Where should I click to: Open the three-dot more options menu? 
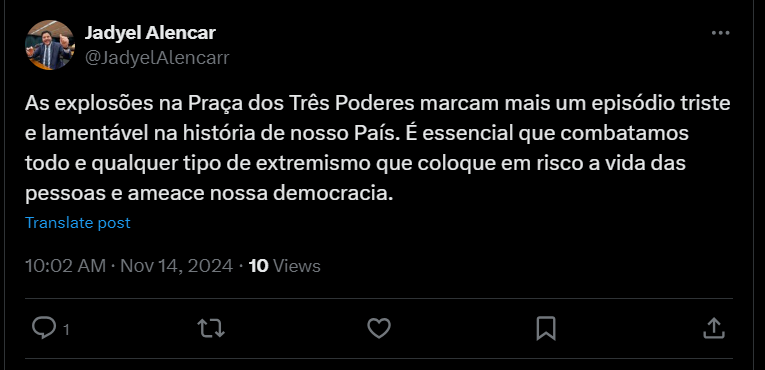pos(720,33)
